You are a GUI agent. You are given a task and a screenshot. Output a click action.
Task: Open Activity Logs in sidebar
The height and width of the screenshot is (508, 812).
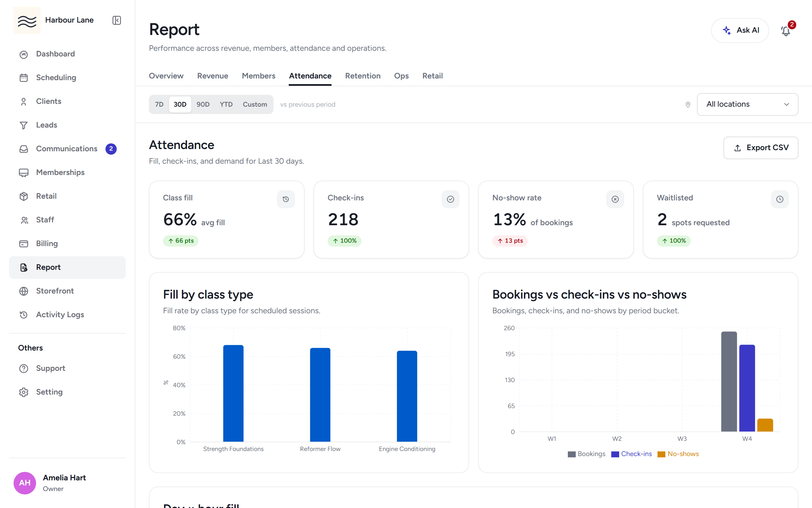pos(67,314)
